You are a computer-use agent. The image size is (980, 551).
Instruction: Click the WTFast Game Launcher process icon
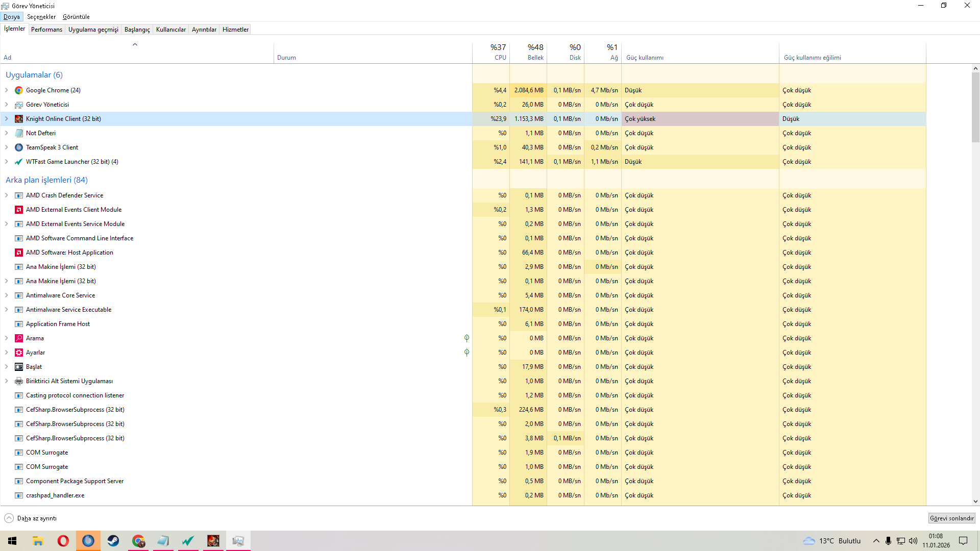click(x=19, y=162)
